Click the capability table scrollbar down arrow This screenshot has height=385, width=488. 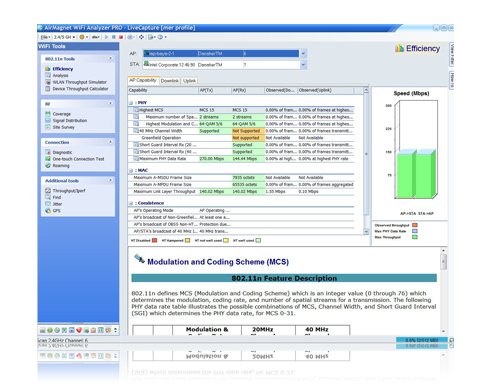pyautogui.click(x=366, y=231)
